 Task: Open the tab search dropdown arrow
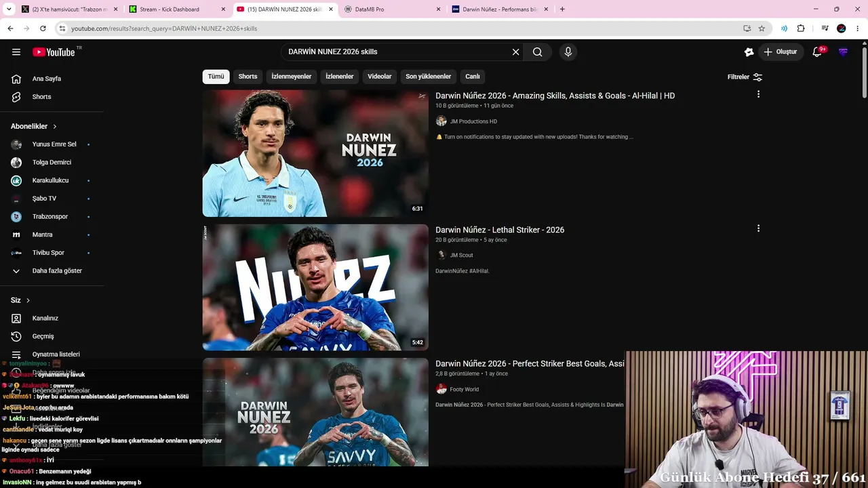[x=8, y=9]
